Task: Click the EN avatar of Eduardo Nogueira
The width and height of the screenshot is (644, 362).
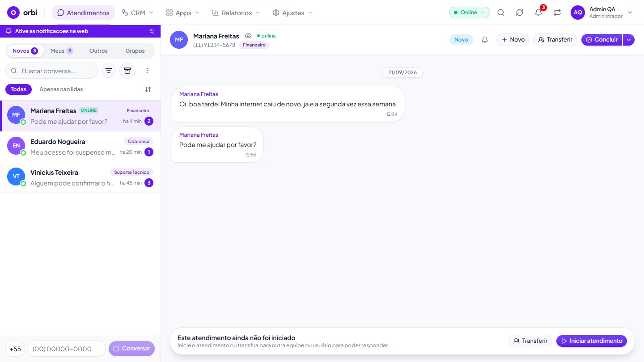Action: pos(16,146)
